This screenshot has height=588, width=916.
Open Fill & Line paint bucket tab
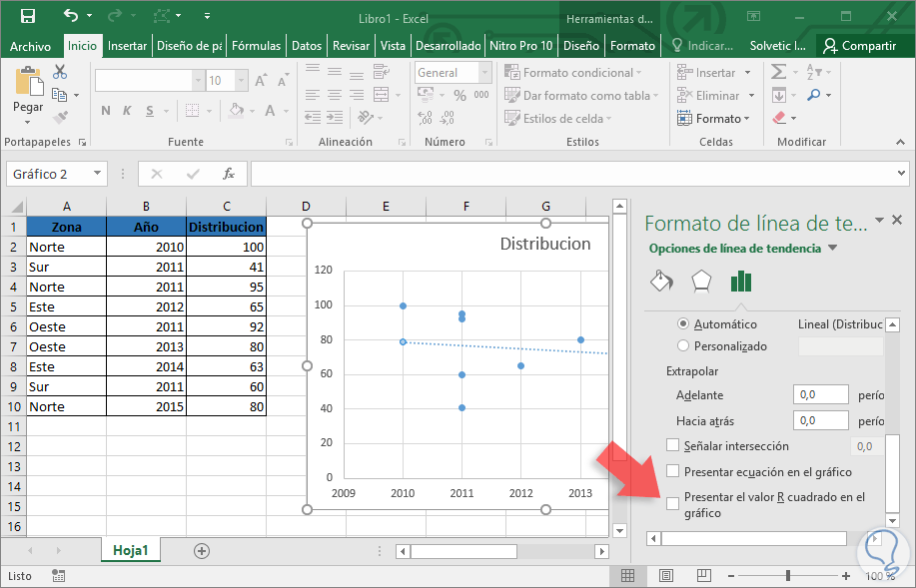click(x=661, y=281)
